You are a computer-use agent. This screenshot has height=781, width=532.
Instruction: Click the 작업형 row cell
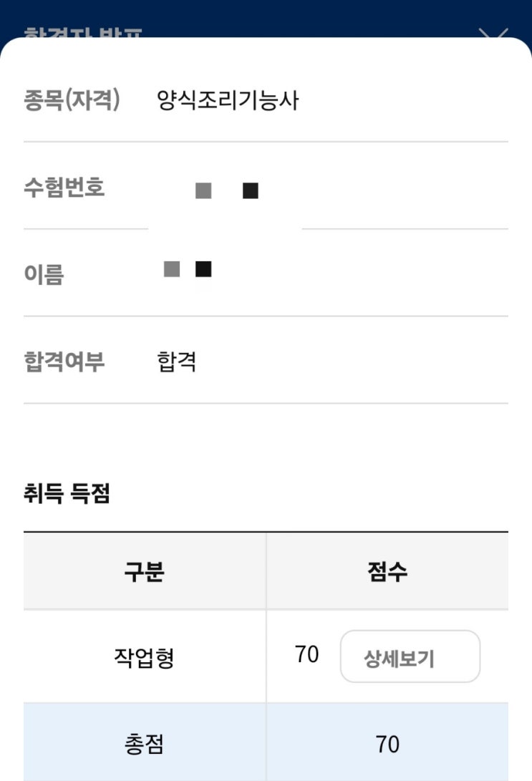click(x=145, y=657)
